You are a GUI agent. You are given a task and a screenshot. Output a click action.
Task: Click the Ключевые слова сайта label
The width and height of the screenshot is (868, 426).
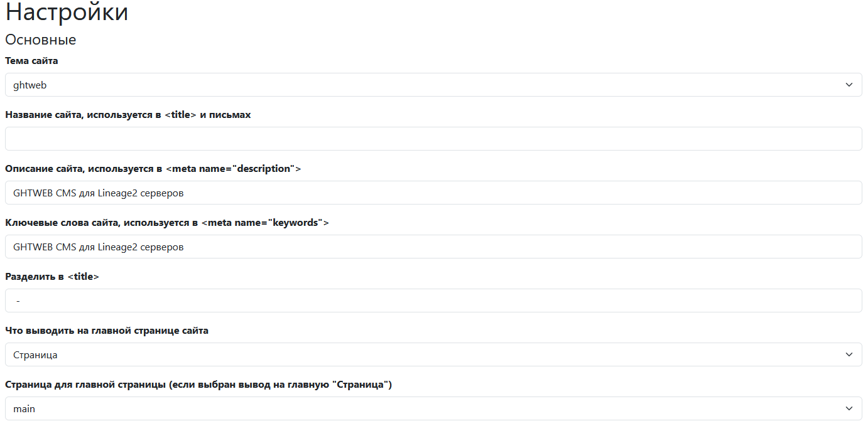pos(167,223)
